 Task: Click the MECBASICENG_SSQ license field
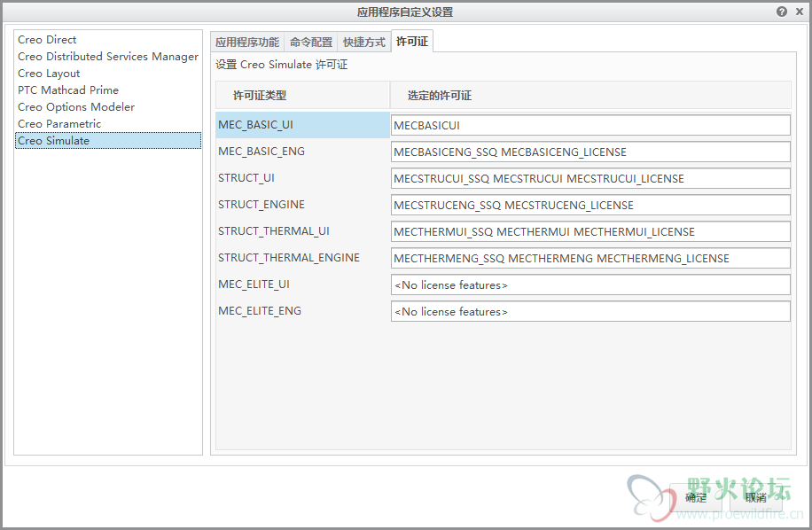click(x=590, y=152)
